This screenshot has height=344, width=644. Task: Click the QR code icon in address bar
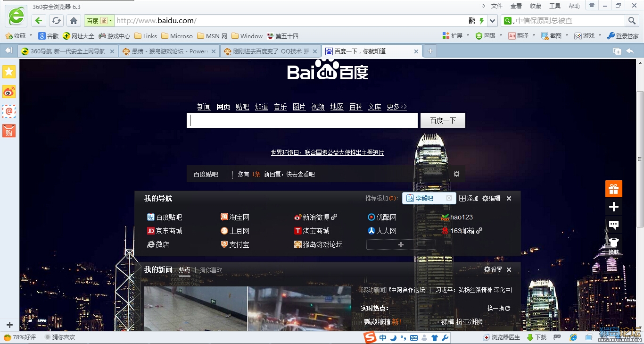pos(472,21)
